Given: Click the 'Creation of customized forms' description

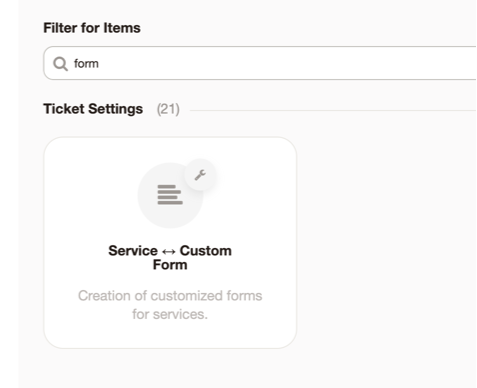Looking at the screenshot, I should pos(170,296).
